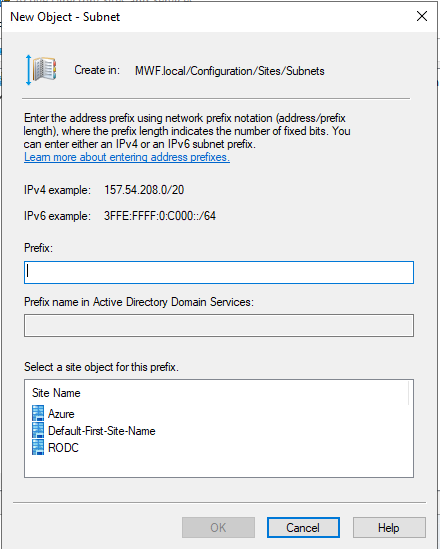
Task: Select the Azure site icon
Action: 38,413
